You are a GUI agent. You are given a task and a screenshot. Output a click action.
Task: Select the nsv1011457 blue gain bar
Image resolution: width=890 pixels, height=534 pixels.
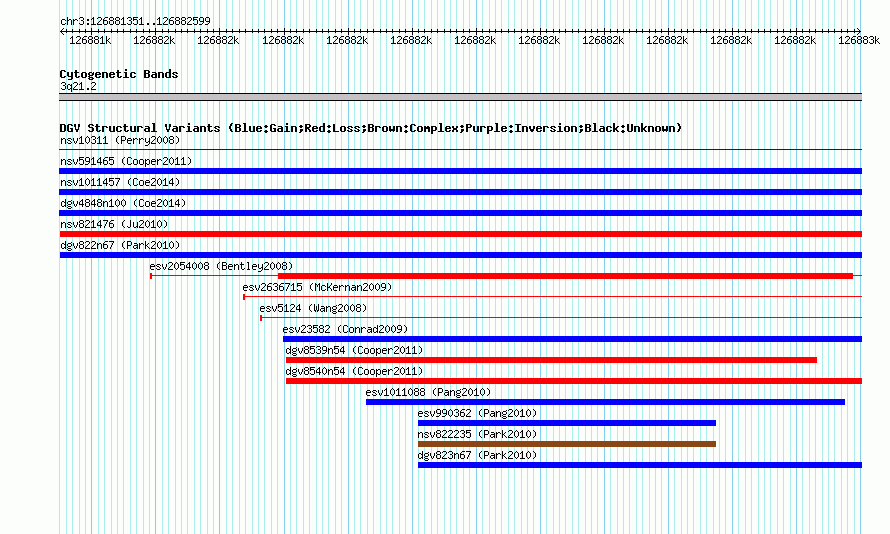[x=460, y=192]
